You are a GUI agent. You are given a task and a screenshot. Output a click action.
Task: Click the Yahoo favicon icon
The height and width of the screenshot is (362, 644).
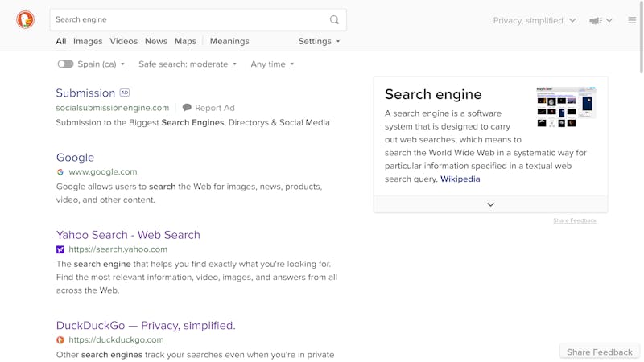[60, 249]
